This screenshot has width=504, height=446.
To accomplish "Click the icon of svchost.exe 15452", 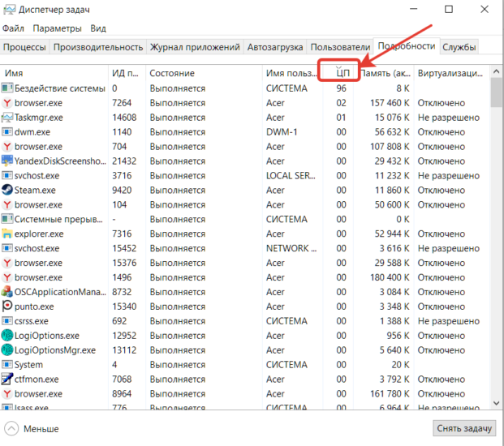I will coord(7,248).
